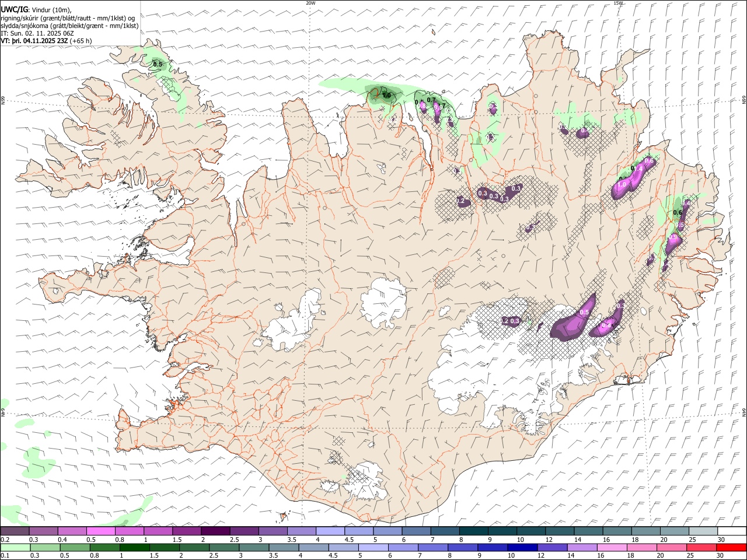Click the palest green 0.1 swatch in the lower legend row
Image resolution: width=747 pixels, height=560 pixels.
point(15,547)
